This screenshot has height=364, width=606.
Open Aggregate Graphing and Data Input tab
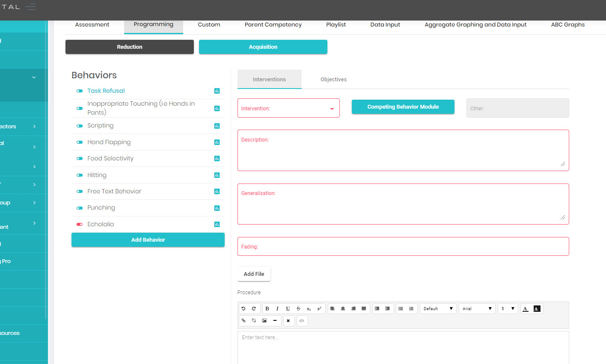pos(475,25)
